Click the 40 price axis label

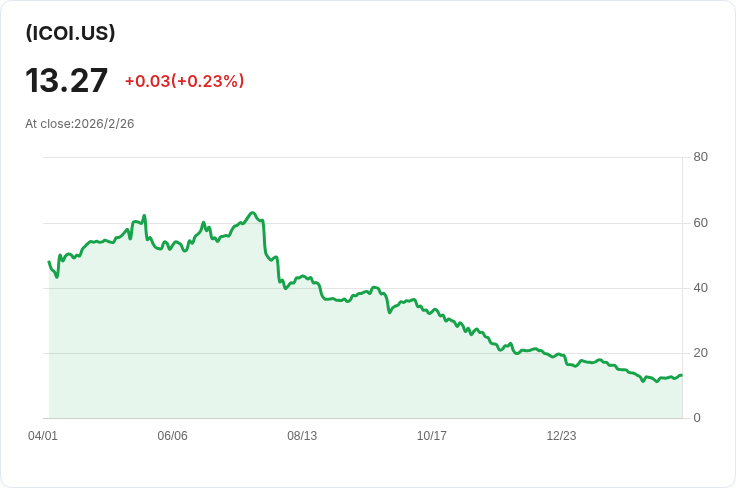[700, 288]
